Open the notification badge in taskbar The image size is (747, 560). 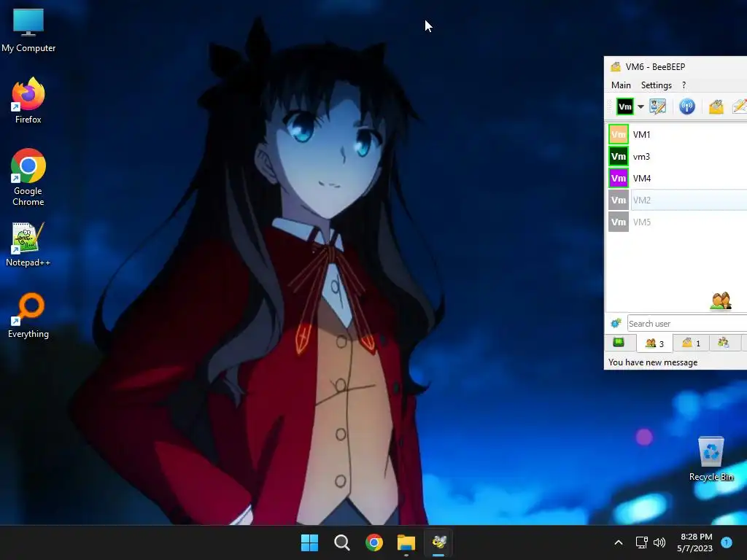(727, 542)
